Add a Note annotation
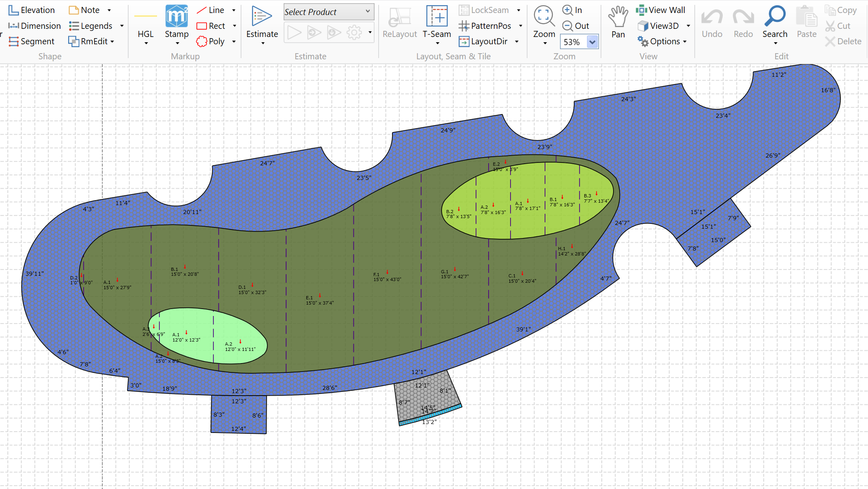The image size is (868, 489). tap(84, 10)
